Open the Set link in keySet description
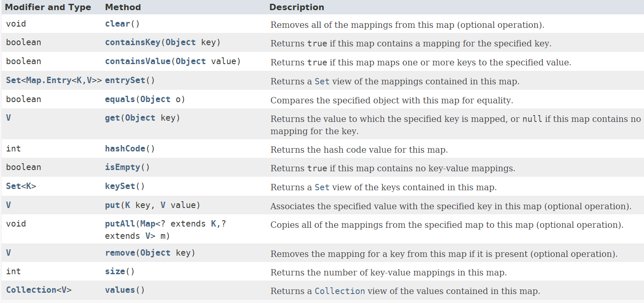Viewport: 644px width, 305px height. click(322, 187)
